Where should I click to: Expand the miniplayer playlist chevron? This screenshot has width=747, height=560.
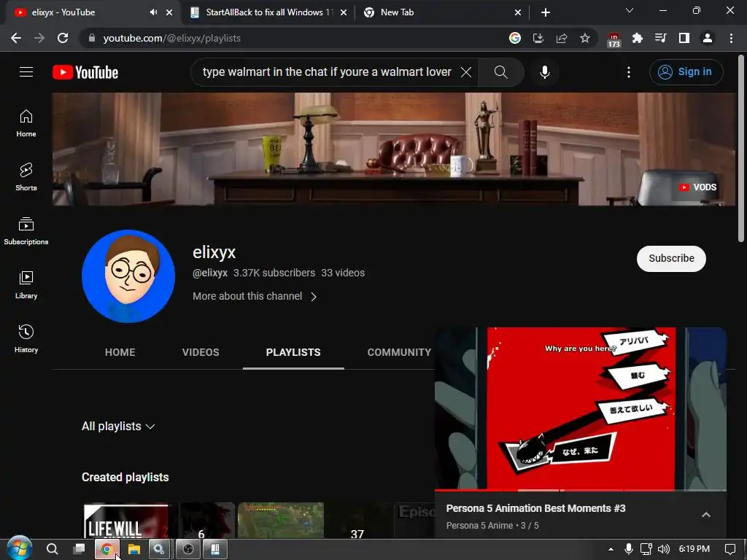coord(706,515)
